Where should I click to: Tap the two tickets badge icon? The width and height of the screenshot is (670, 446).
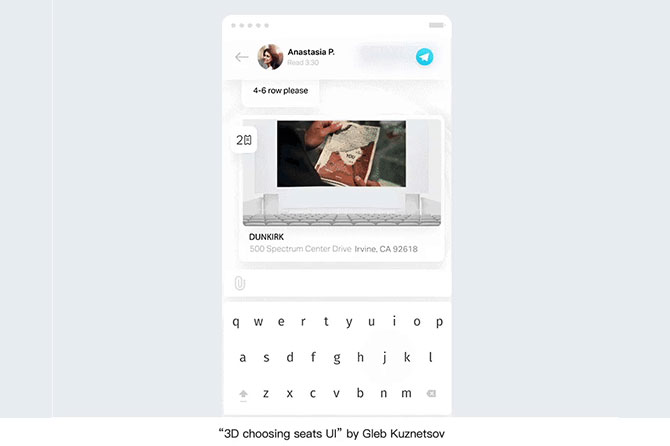click(x=244, y=140)
